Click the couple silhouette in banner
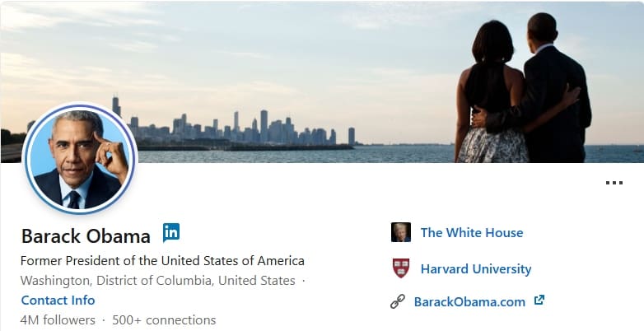Image resolution: width=644 pixels, height=331 pixels. tap(523, 88)
